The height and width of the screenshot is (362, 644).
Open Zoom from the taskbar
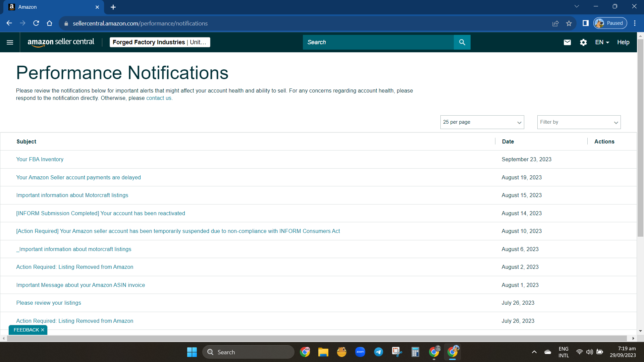point(360,352)
